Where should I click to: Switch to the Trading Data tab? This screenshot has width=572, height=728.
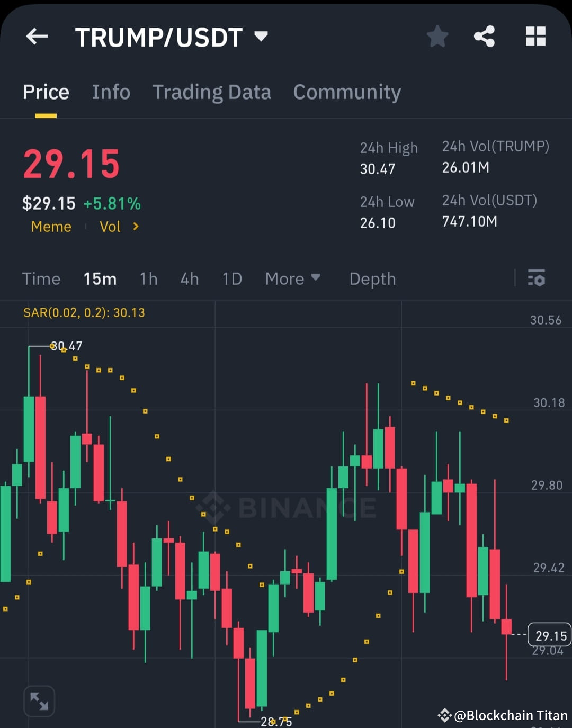pyautogui.click(x=212, y=92)
